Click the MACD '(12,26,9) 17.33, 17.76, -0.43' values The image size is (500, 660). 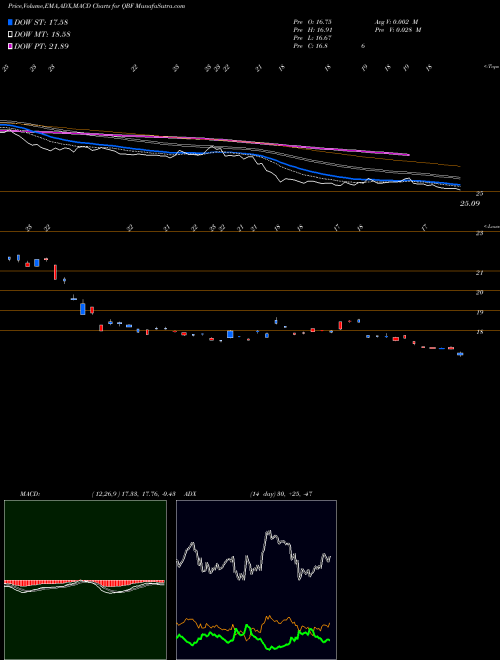(x=136, y=494)
